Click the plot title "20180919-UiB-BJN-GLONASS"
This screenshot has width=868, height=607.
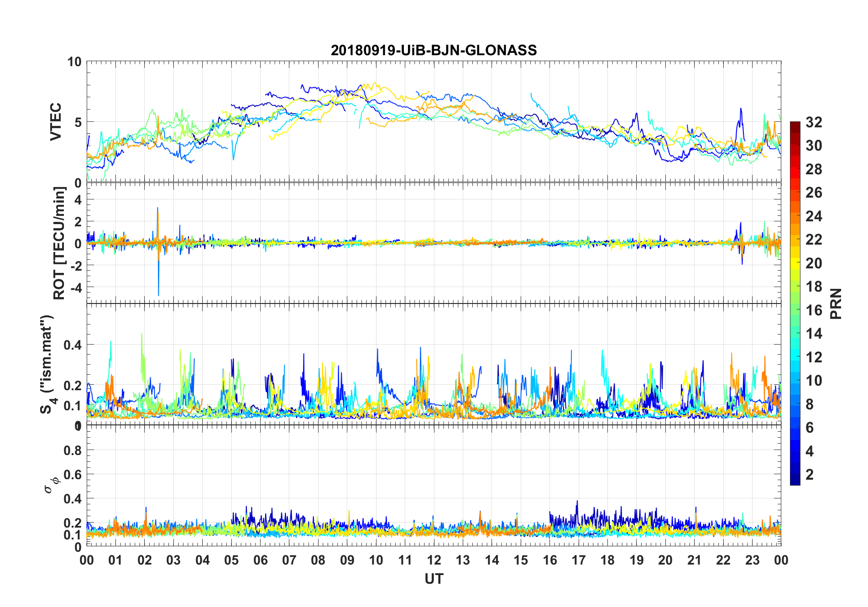coord(434,50)
